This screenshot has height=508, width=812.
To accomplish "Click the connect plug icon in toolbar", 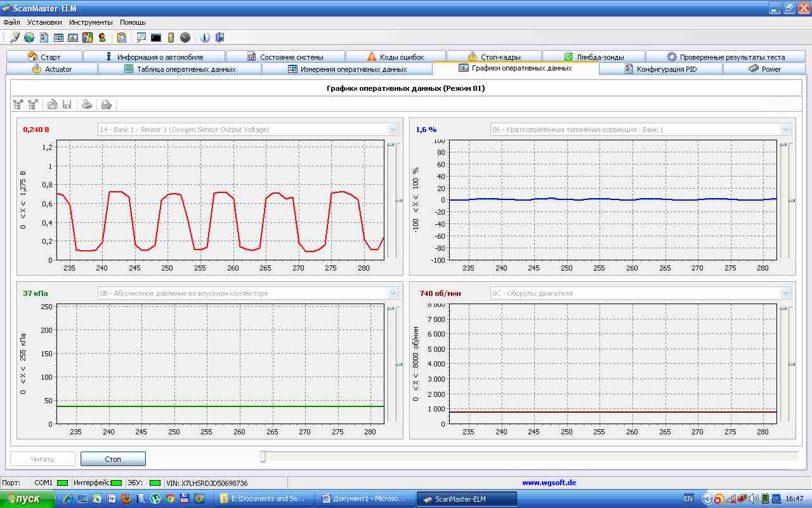I will pyautogui.click(x=15, y=37).
